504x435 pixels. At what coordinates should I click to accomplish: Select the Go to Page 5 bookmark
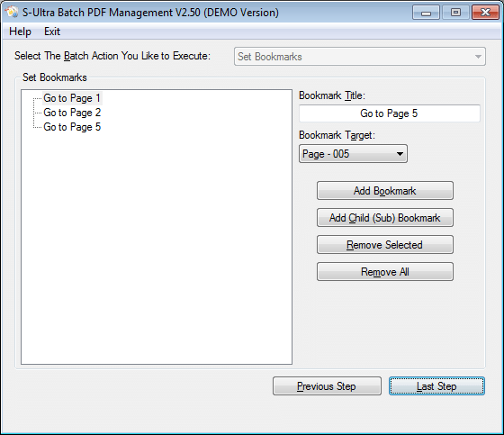[x=72, y=127]
